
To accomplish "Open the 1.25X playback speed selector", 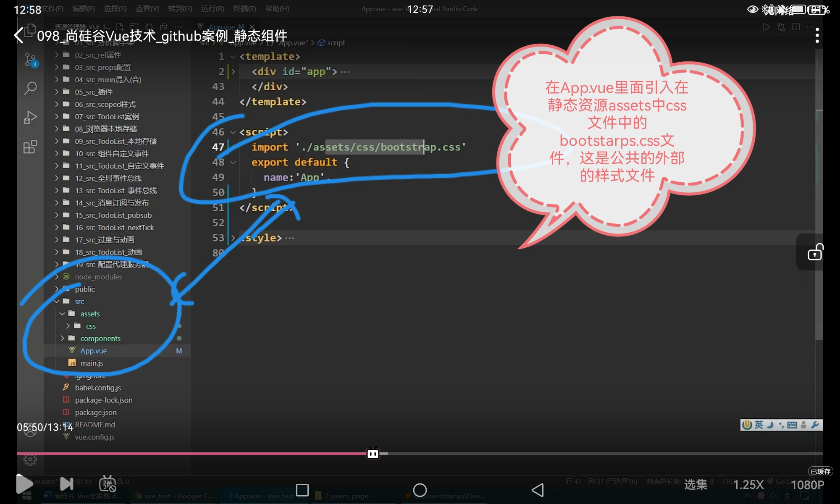I will pos(748,485).
